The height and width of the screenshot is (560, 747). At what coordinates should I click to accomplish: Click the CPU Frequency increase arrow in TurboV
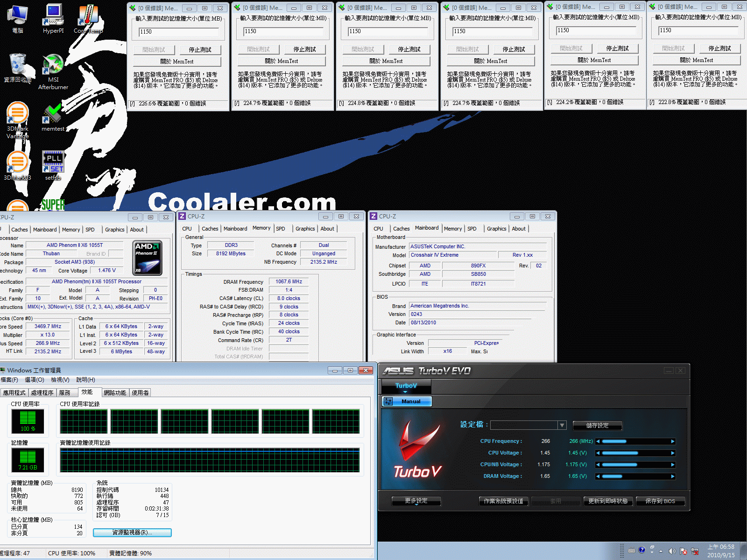click(x=673, y=441)
